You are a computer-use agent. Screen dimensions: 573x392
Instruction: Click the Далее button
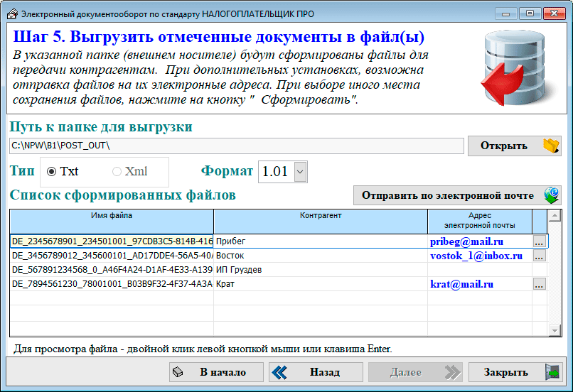coord(415,372)
